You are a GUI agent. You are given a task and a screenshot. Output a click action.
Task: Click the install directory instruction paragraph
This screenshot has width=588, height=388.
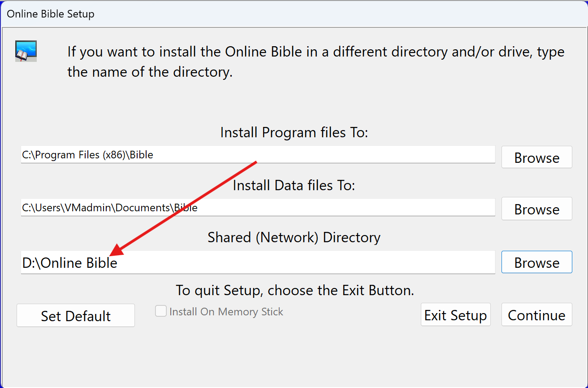click(316, 61)
